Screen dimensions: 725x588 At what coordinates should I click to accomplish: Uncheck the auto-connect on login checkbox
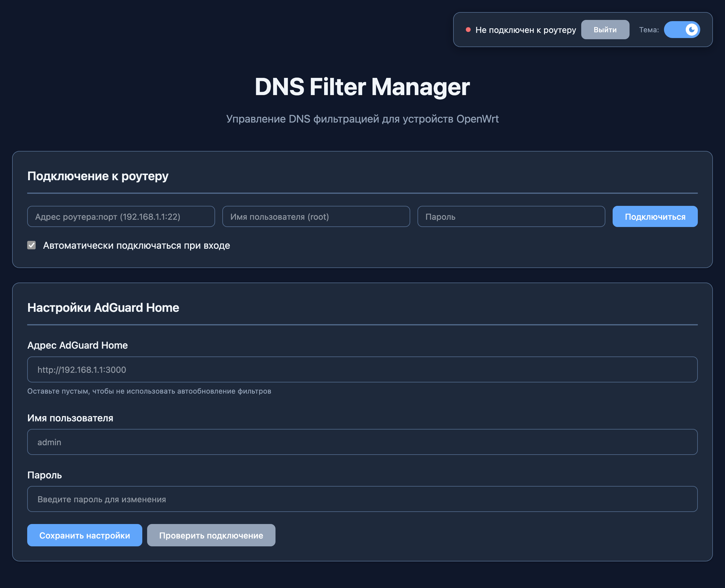click(x=31, y=245)
